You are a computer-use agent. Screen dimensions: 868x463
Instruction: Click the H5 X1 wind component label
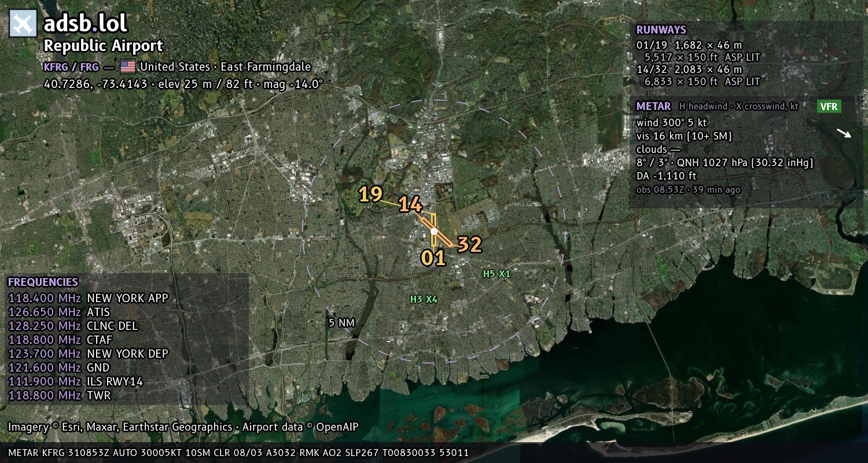coord(496,274)
